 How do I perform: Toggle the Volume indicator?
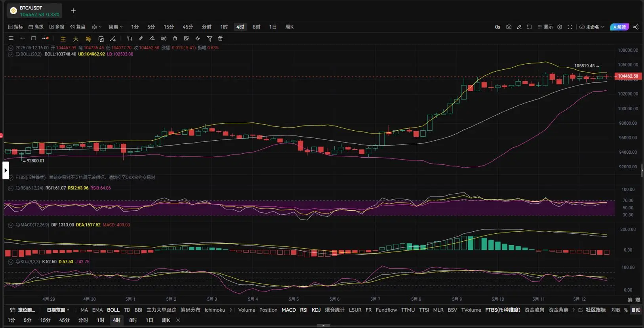tap(247, 310)
